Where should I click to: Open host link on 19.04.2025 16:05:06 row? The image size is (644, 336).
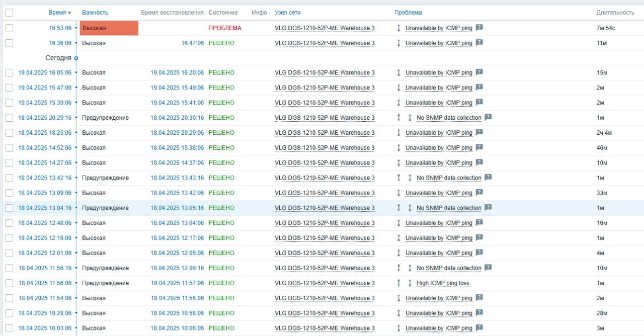[325, 73]
